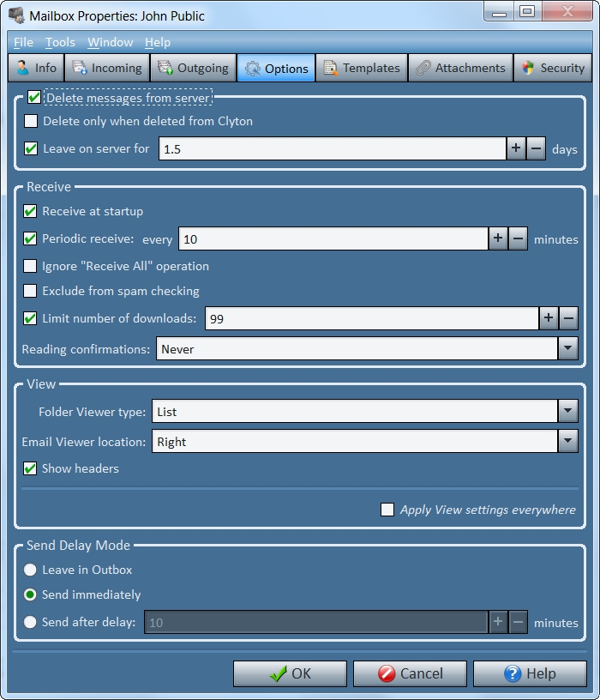Screen dimensions: 600x700
Task: Click the Help button at bottom
Action: click(x=530, y=673)
